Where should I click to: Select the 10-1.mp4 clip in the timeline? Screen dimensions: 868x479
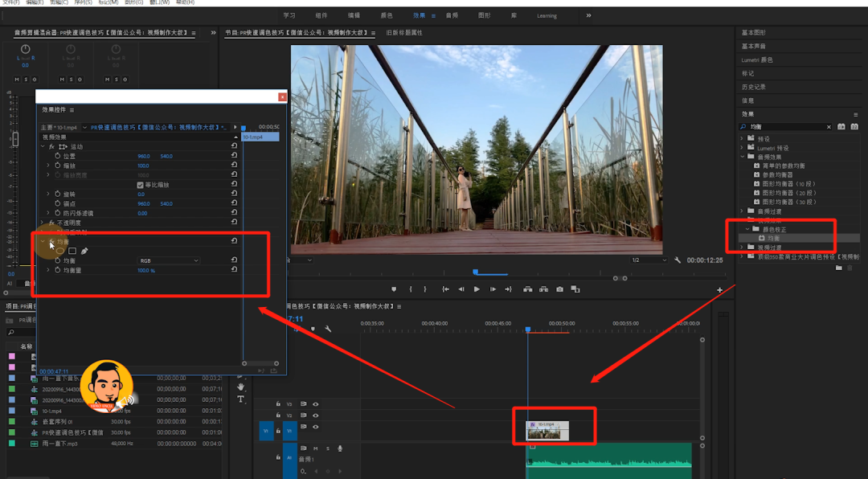coord(547,431)
